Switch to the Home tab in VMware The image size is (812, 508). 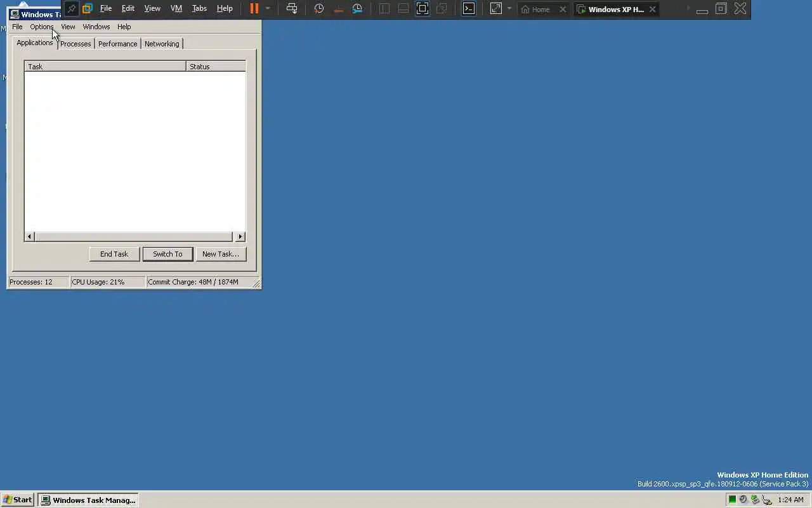[x=536, y=10]
